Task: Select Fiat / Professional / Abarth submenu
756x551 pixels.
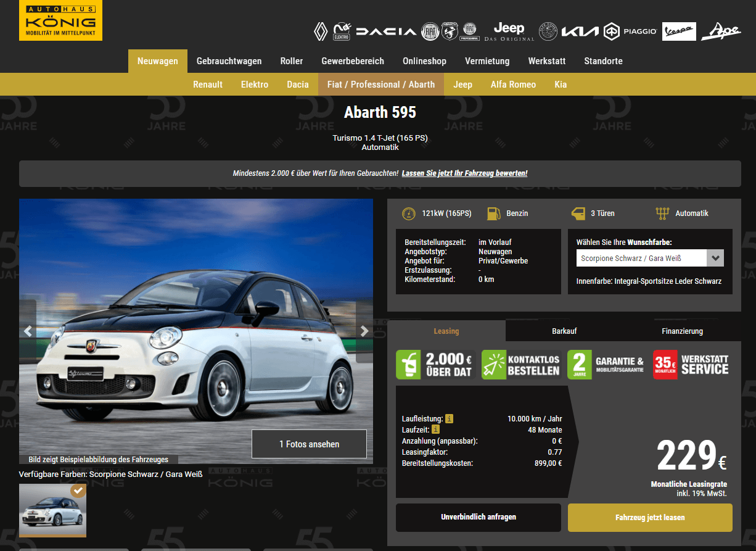Action: coord(381,85)
